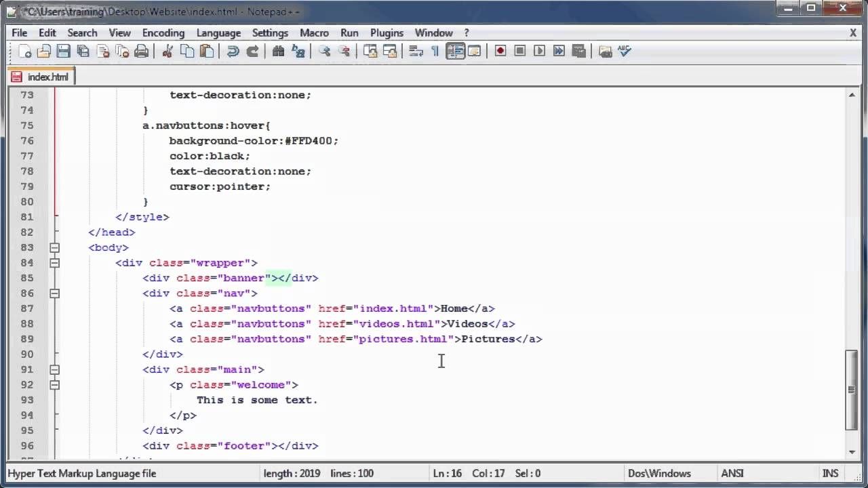Viewport: 868px width, 488px height.
Task: Open User Defined Language dialog icon
Action: tap(475, 52)
